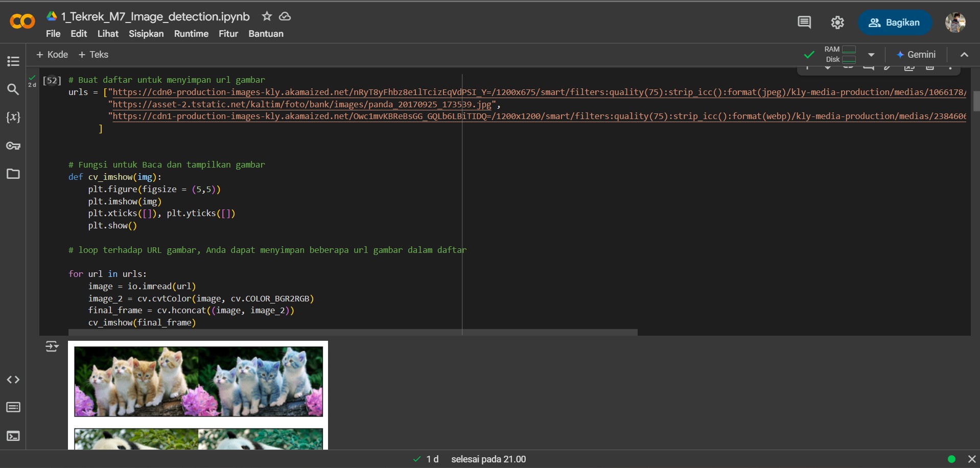Open the comments icon in header
980x468 pixels.
point(805,22)
